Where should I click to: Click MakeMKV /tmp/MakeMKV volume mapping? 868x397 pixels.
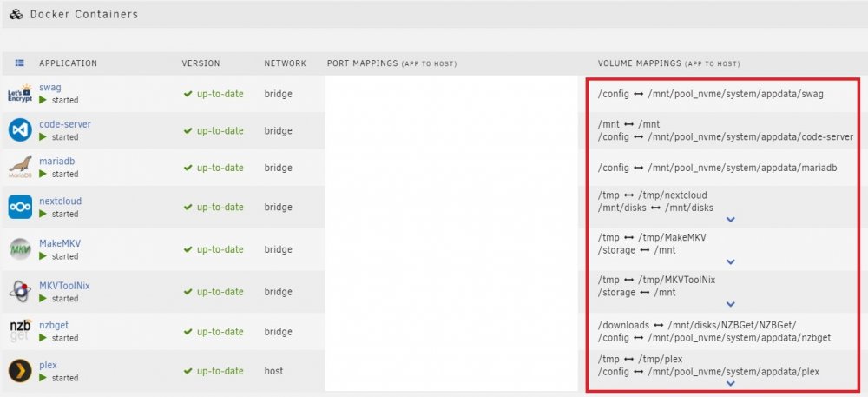(x=652, y=237)
